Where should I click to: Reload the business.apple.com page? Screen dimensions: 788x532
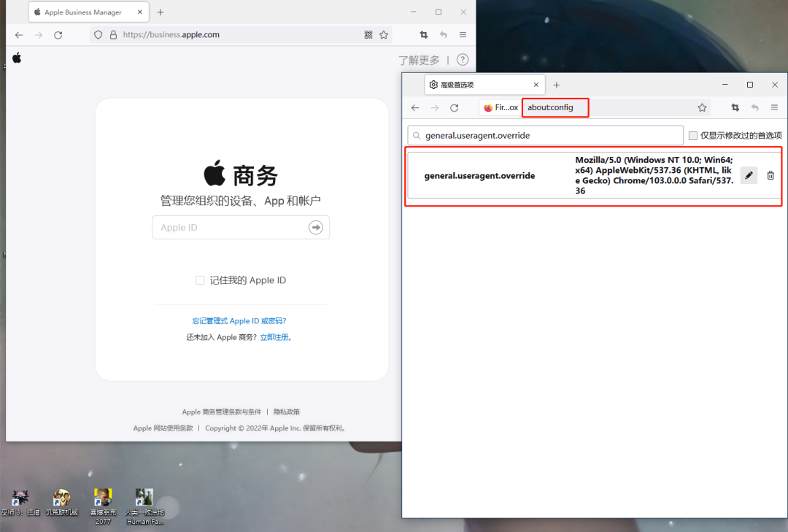(x=58, y=35)
